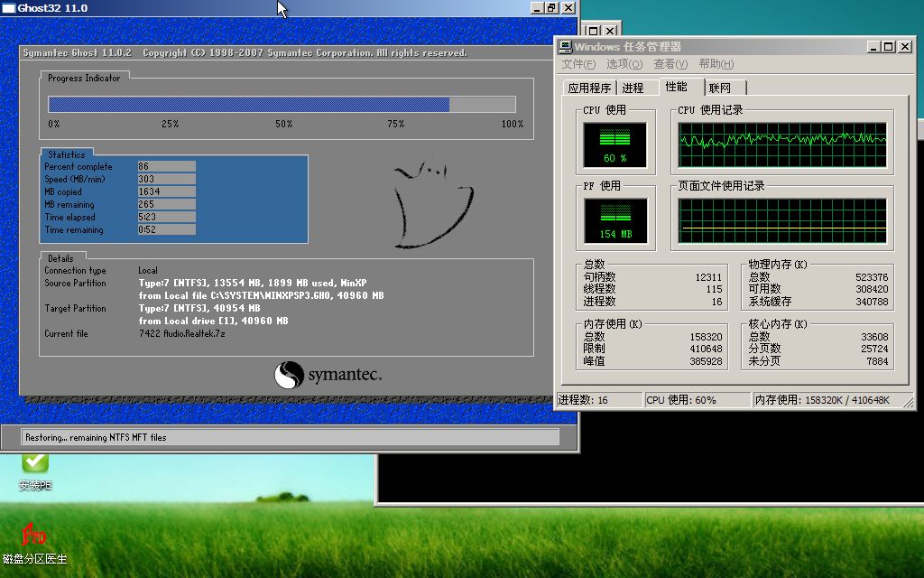Image resolution: width=924 pixels, height=578 pixels.
Task: Minimize the Ghost32 window
Action: [536, 7]
